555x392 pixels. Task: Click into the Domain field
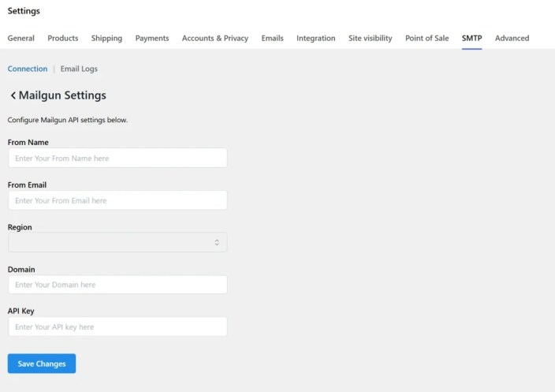click(117, 285)
